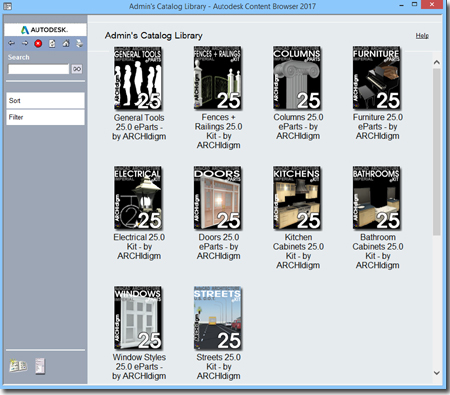Minimize the Content Browser window
450x395 pixels.
click(402, 5)
